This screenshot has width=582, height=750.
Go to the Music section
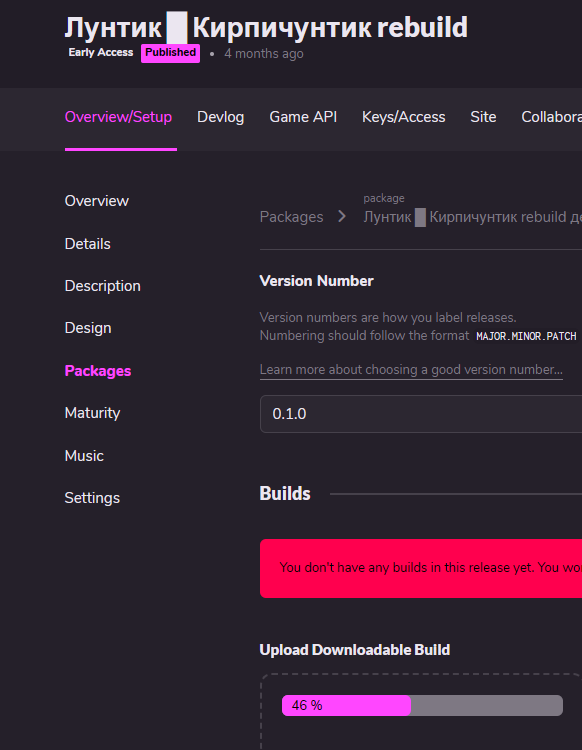tap(84, 456)
